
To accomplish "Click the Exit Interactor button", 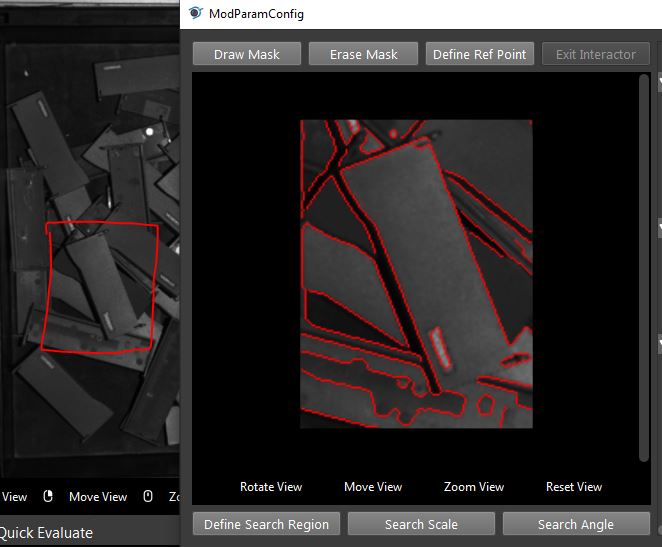I will [596, 54].
